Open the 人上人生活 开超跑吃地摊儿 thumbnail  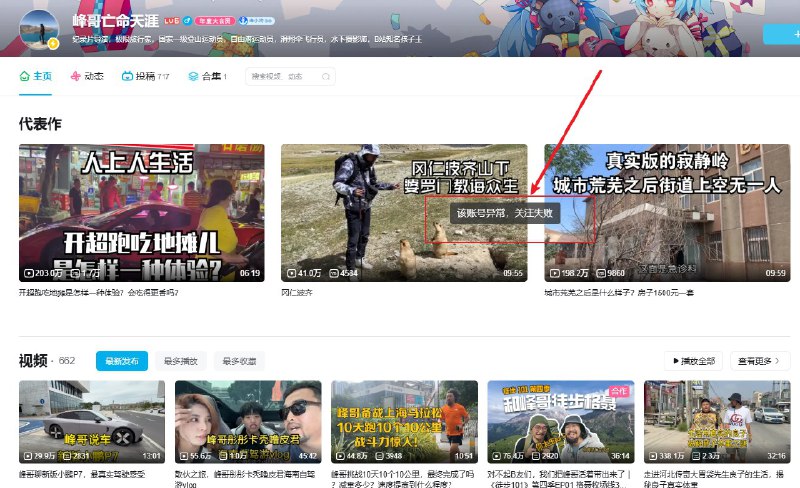click(142, 213)
